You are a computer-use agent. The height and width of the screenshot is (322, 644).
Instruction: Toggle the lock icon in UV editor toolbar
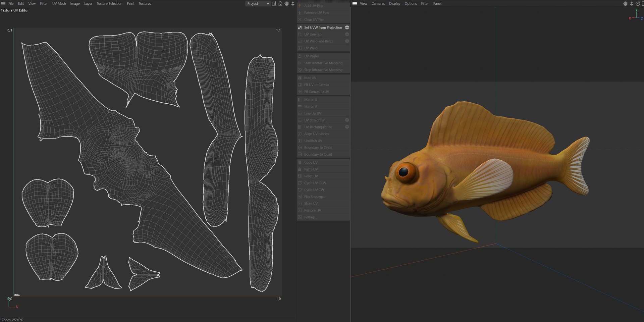click(280, 4)
